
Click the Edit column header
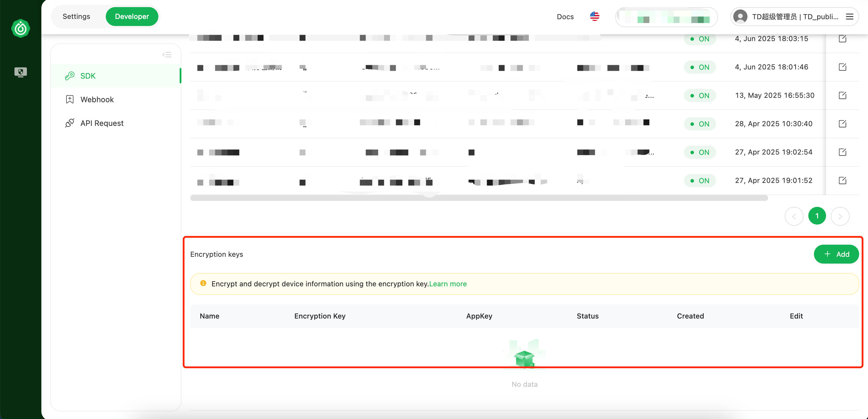(x=796, y=316)
